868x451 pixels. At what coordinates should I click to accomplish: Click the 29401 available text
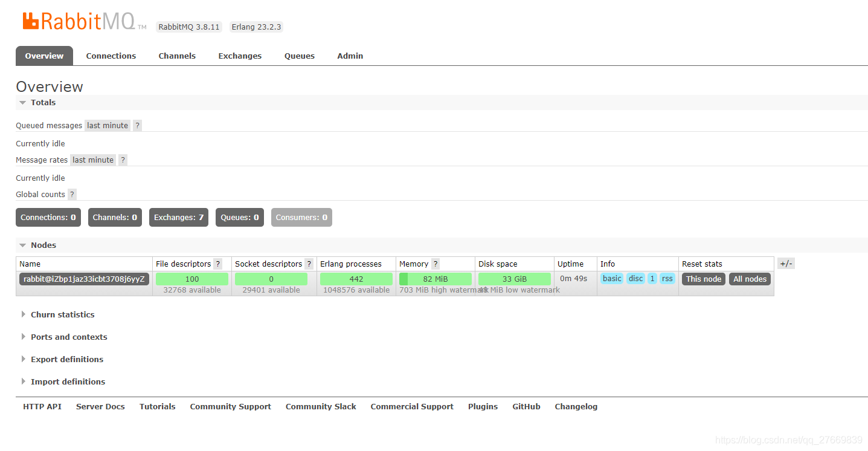(x=271, y=290)
